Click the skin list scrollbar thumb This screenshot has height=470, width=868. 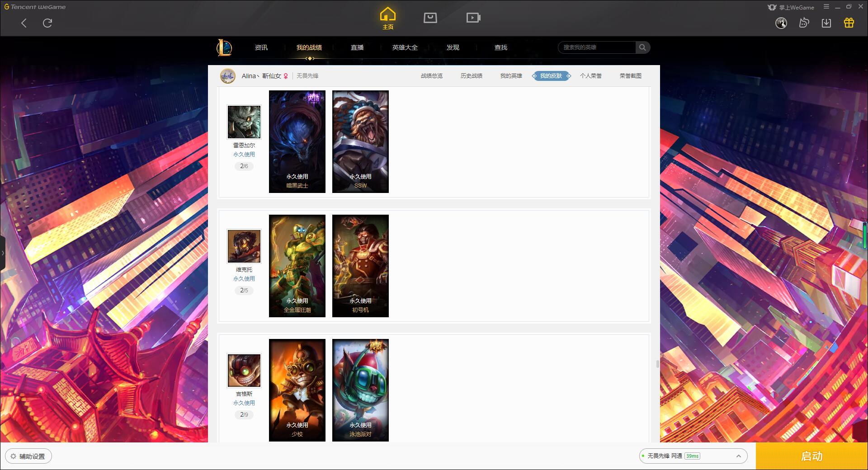tap(657, 364)
